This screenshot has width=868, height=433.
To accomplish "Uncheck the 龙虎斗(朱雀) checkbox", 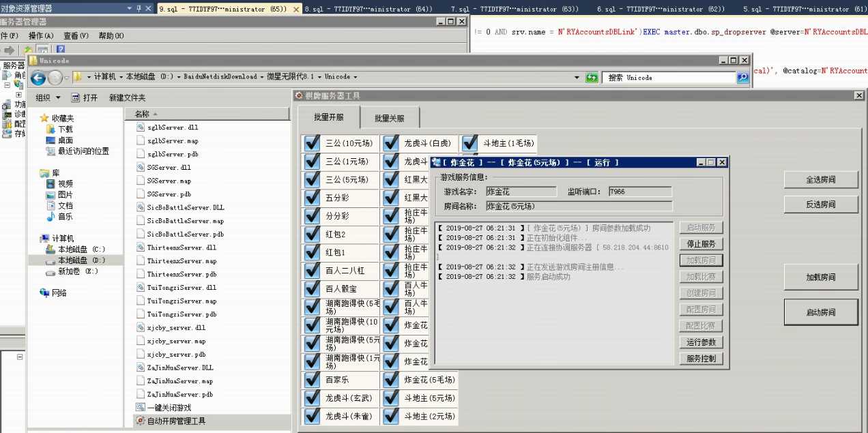I will coord(313,416).
